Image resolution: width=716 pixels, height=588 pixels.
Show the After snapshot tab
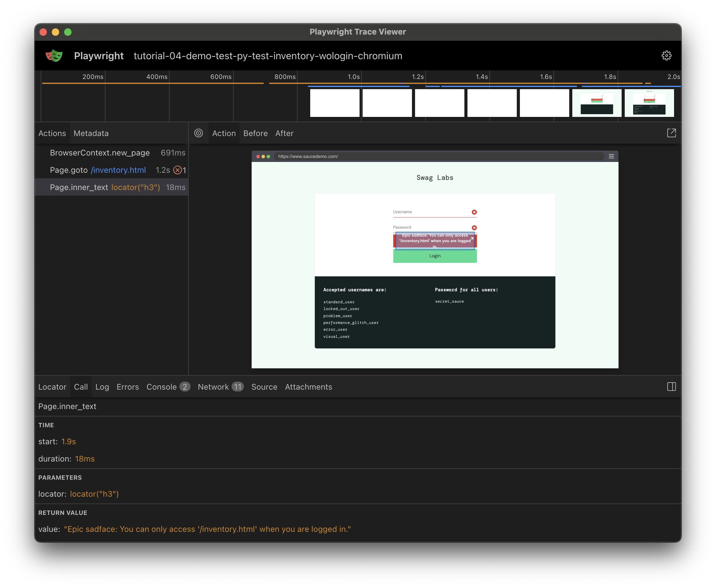pos(284,134)
